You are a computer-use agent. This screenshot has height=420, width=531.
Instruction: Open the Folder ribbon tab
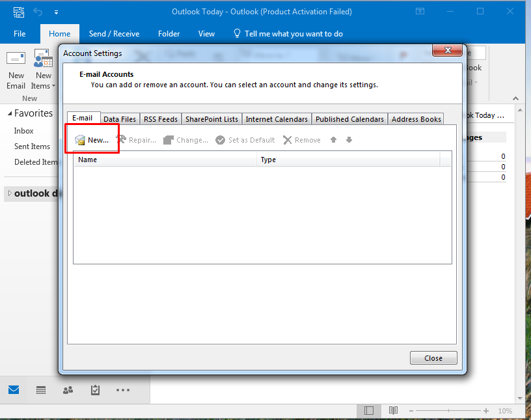169,34
